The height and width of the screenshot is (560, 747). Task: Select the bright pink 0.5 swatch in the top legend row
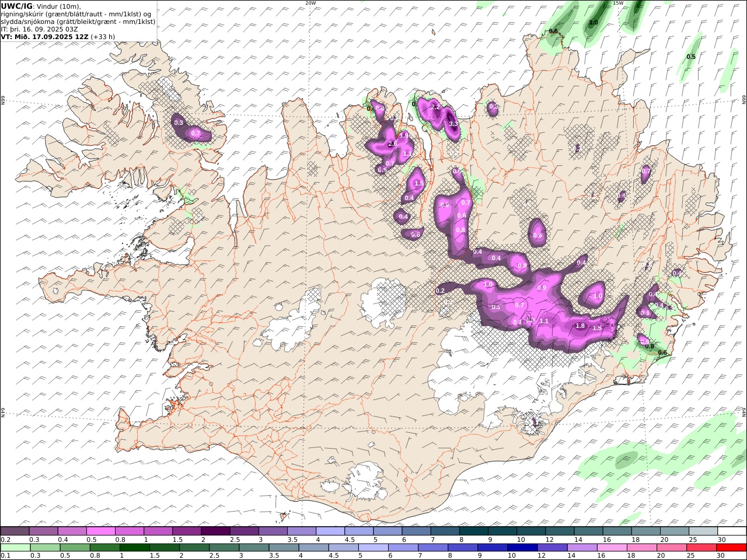(100, 531)
